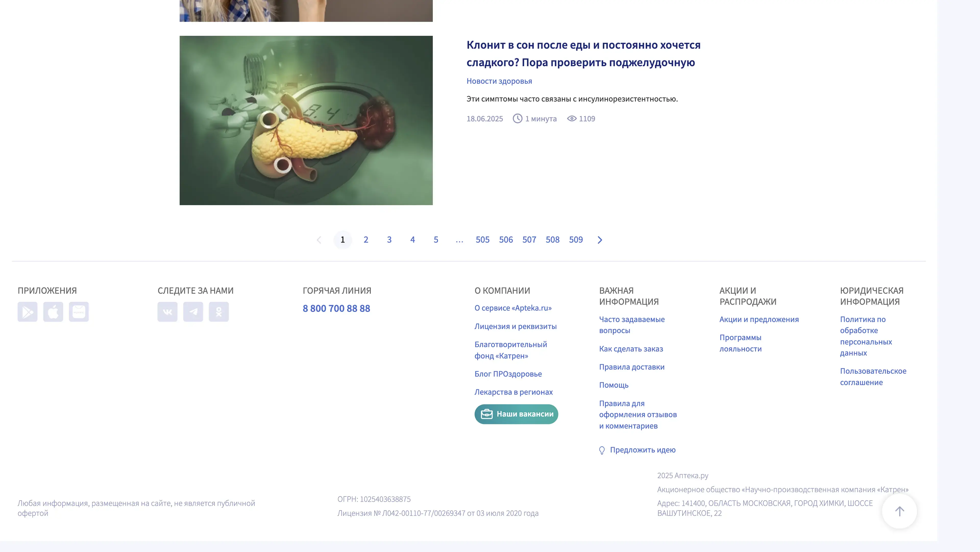Viewport: 980px width, 552px height.
Task: Call hotline link 8 800 700 88 88
Action: click(336, 308)
